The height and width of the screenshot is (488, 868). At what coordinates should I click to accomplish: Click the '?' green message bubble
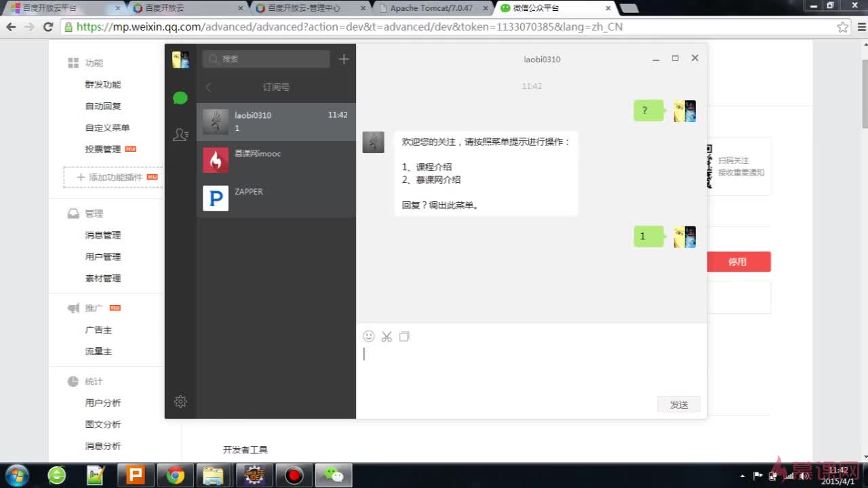pyautogui.click(x=648, y=110)
